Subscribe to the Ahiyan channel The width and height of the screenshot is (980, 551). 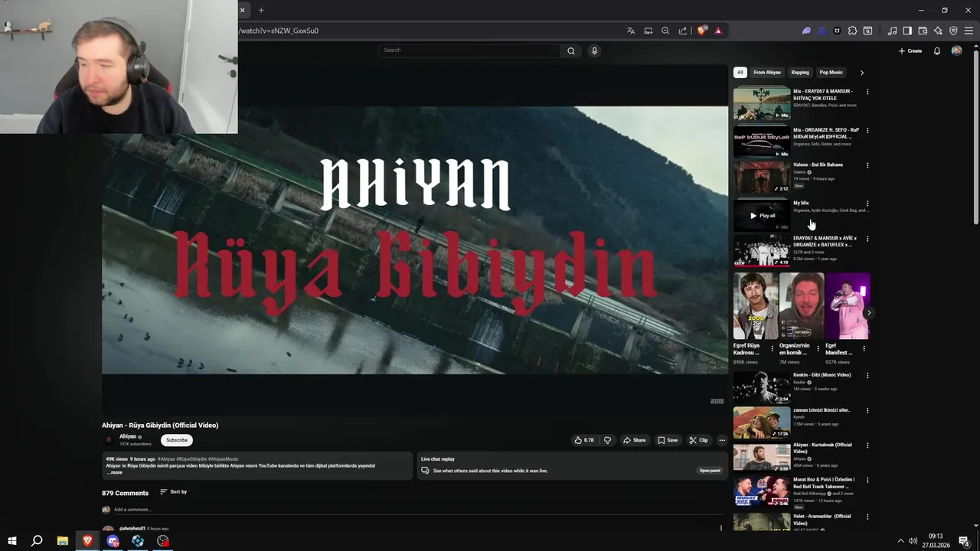click(177, 440)
